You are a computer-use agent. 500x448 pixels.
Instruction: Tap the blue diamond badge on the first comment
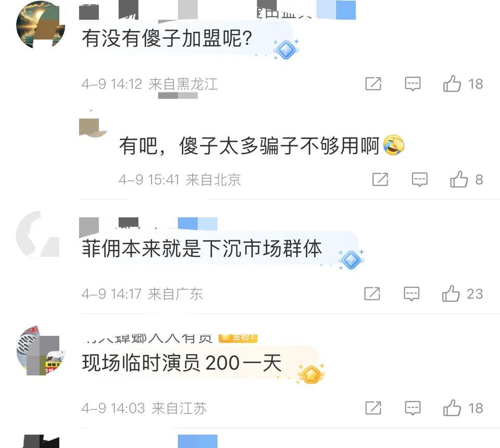(286, 49)
